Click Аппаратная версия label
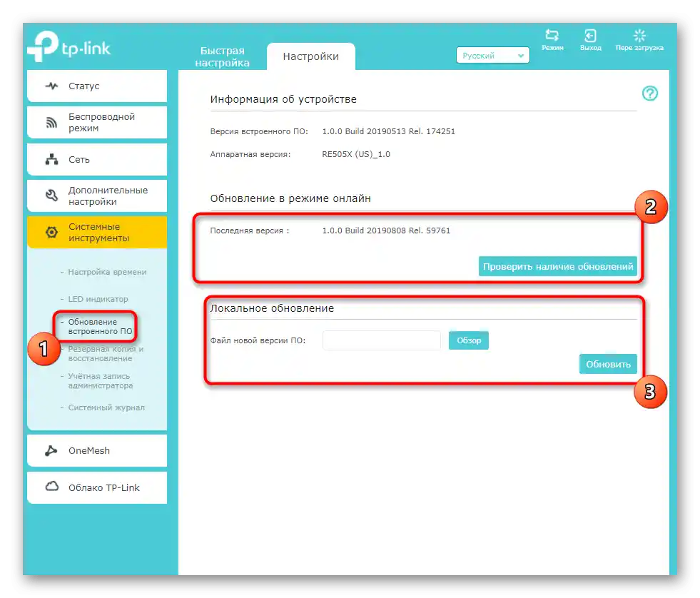Screen dimensions: 700x598 250,155
